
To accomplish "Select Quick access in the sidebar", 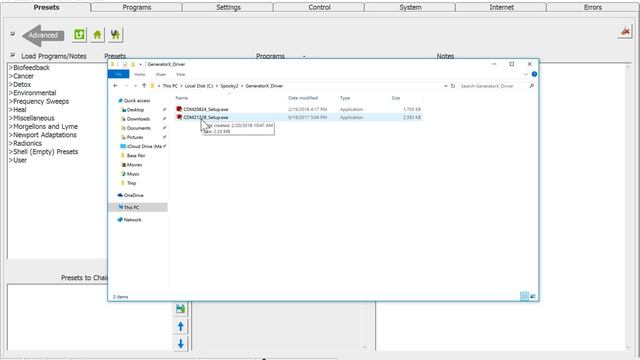I will (x=134, y=100).
